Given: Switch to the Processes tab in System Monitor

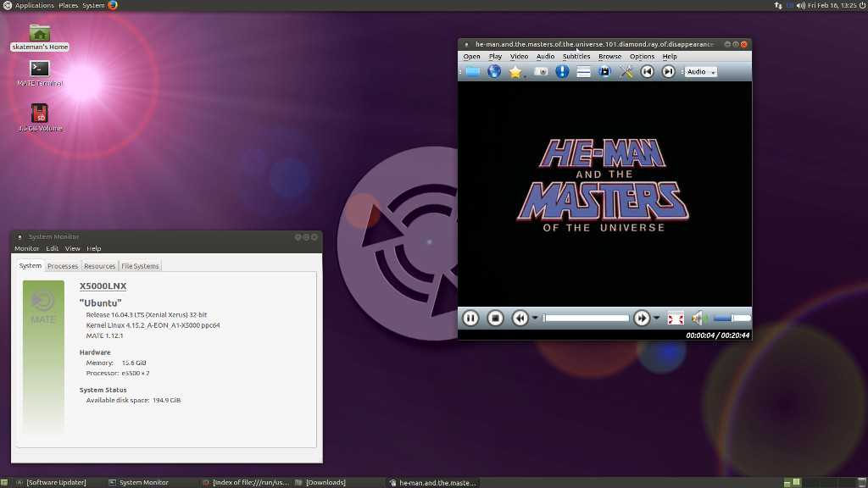Looking at the screenshot, I should [x=63, y=266].
